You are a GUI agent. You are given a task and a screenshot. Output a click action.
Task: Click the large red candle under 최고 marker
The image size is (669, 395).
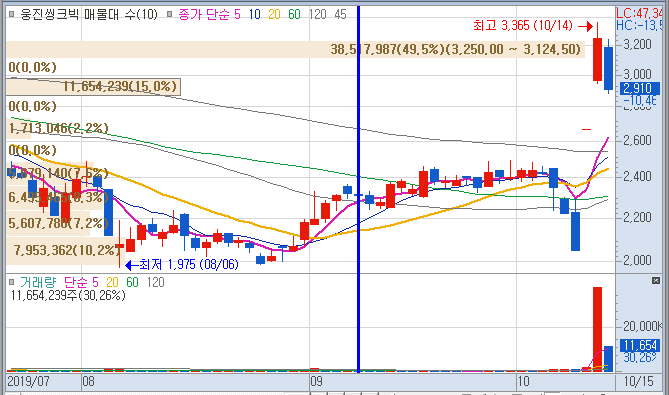tap(597, 59)
